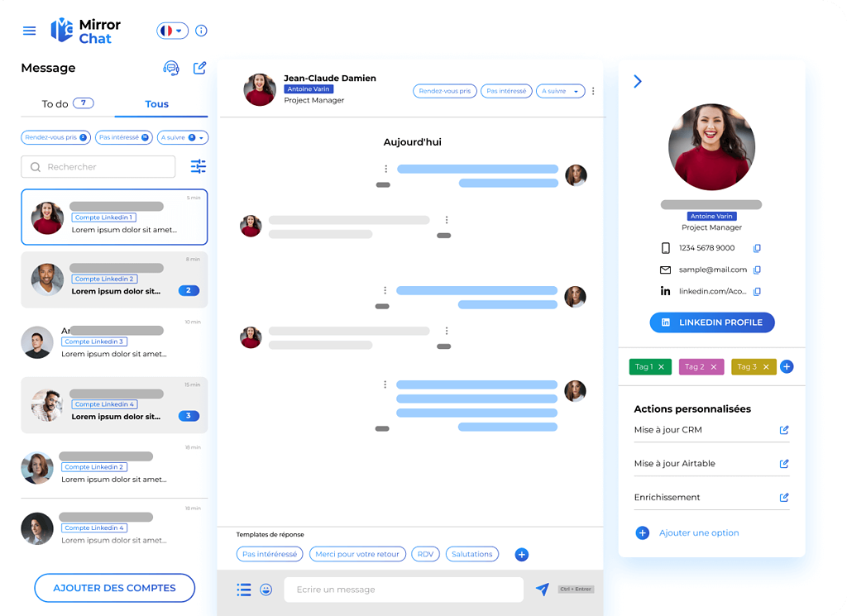Open the support chat headset icon
847x616 pixels.
[171, 68]
